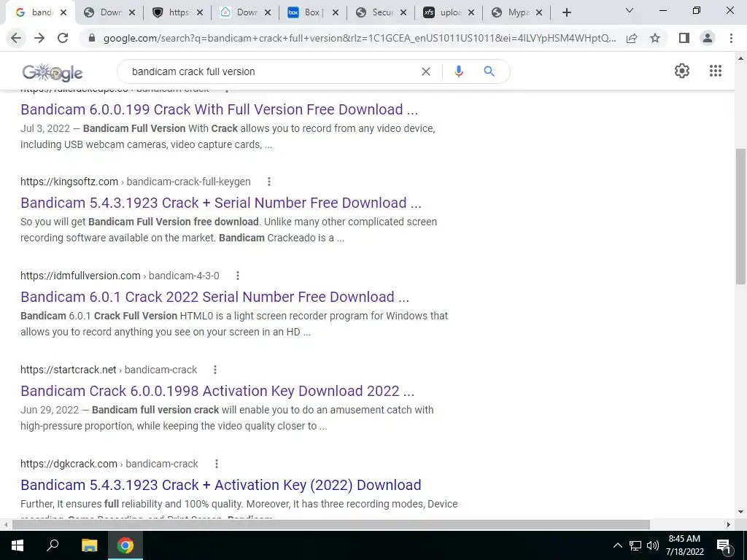
Task: Open more options for startcrack.net result
Action: pyautogui.click(x=215, y=370)
